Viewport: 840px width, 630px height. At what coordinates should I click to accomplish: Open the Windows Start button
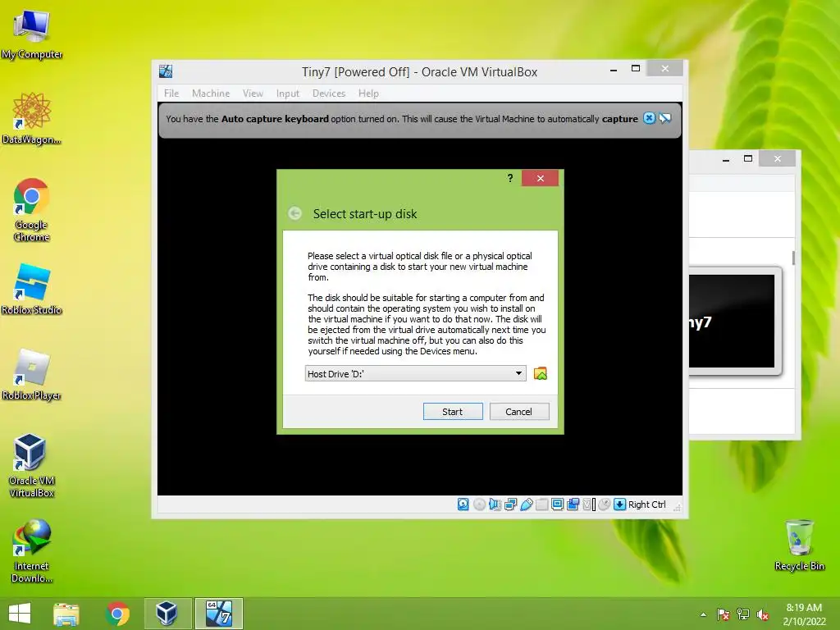tap(20, 614)
